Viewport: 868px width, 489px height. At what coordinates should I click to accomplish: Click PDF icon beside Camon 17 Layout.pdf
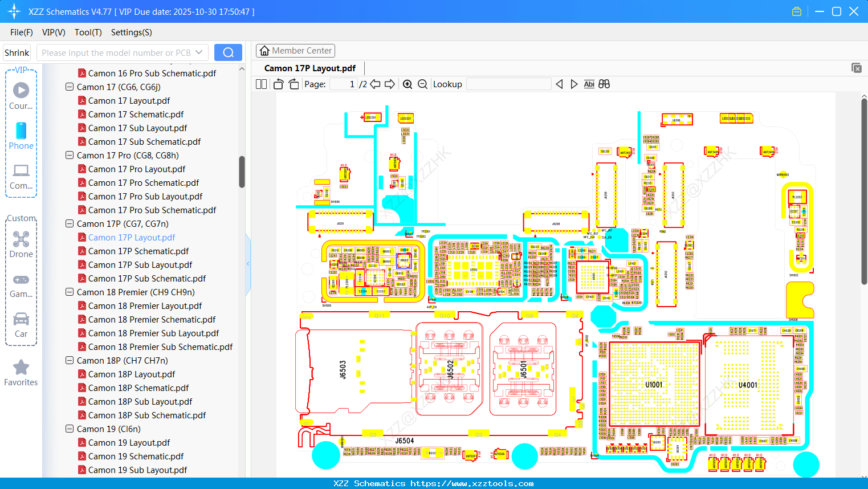point(82,101)
